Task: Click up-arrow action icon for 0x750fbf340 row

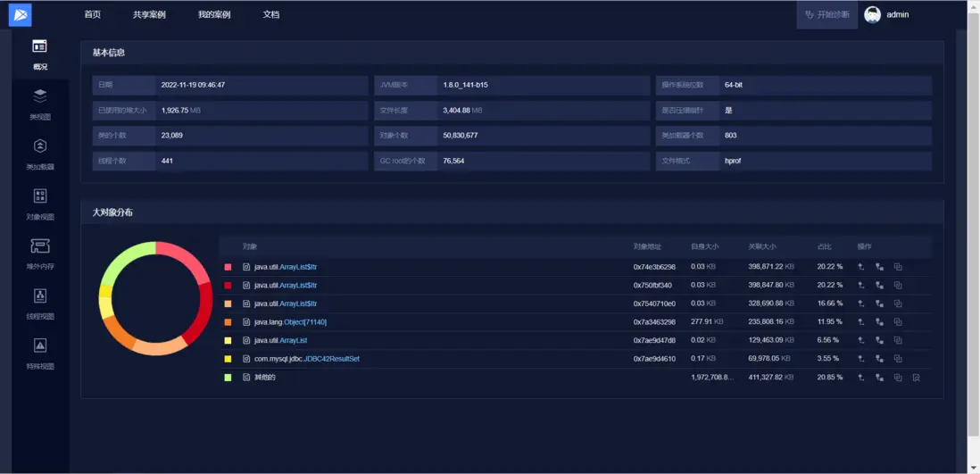Action: pyautogui.click(x=860, y=285)
